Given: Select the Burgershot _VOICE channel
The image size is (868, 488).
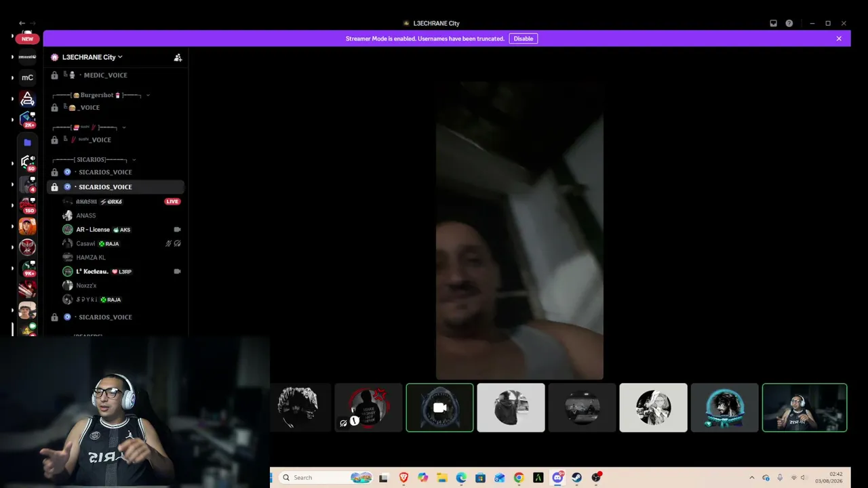Looking at the screenshot, I should pos(115,108).
